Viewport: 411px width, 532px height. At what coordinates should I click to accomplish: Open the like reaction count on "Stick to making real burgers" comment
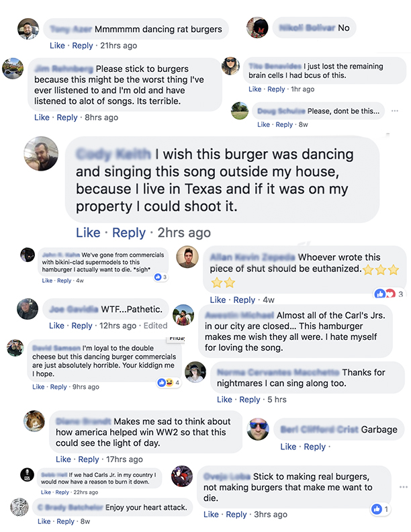pos(380,509)
